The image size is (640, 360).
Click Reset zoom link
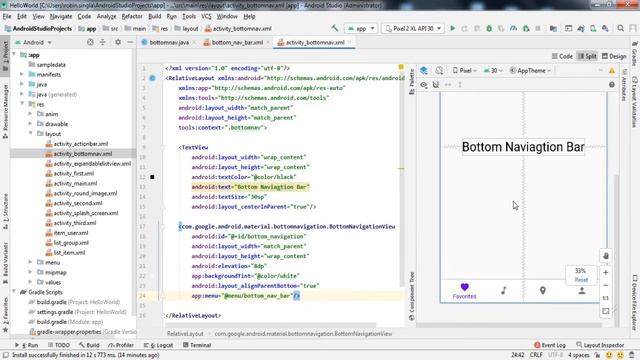(x=581, y=280)
